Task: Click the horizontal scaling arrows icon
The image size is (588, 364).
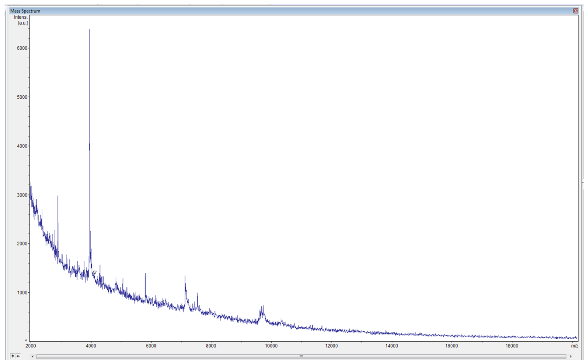Action: (18, 356)
